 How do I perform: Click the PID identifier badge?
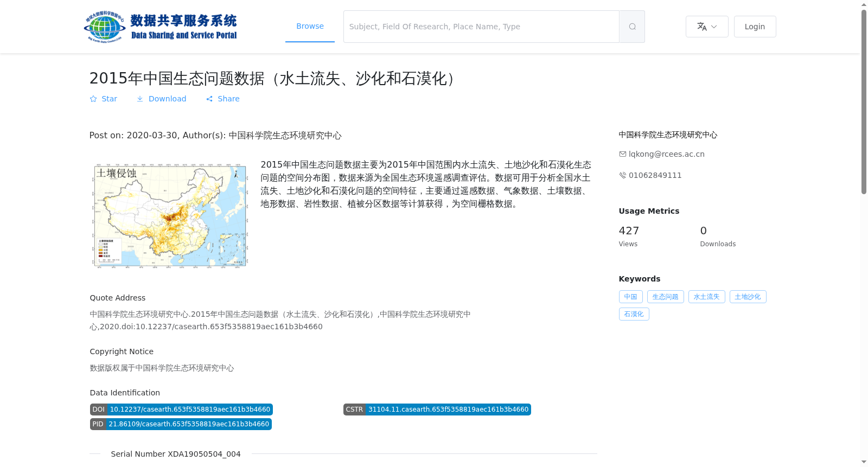[x=181, y=424]
